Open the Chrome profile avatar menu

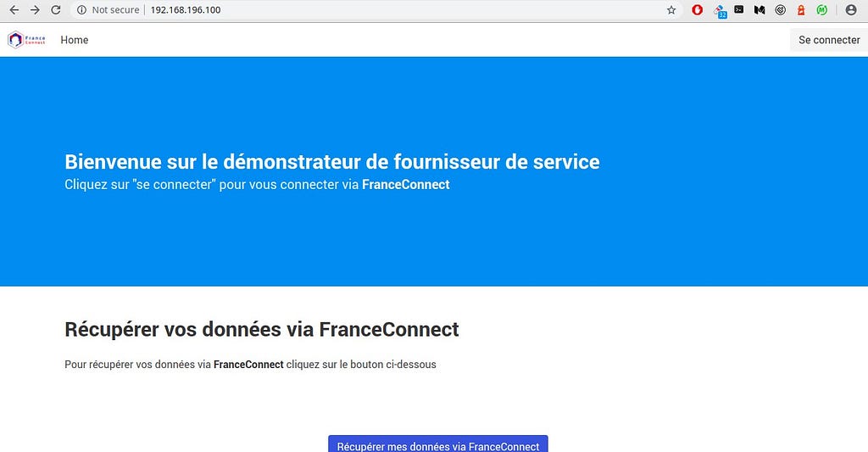coord(851,10)
